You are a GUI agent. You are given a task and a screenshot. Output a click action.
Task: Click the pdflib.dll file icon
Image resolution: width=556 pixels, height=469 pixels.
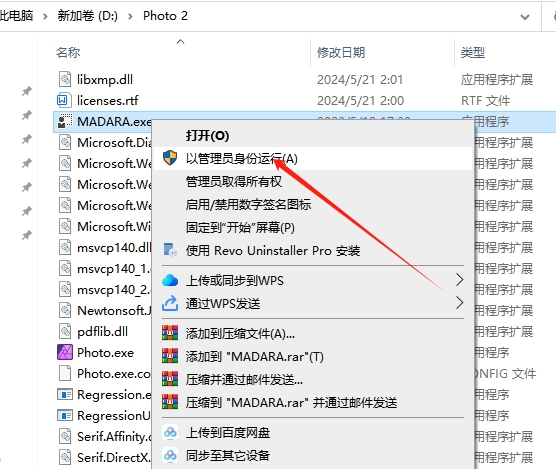coord(65,331)
